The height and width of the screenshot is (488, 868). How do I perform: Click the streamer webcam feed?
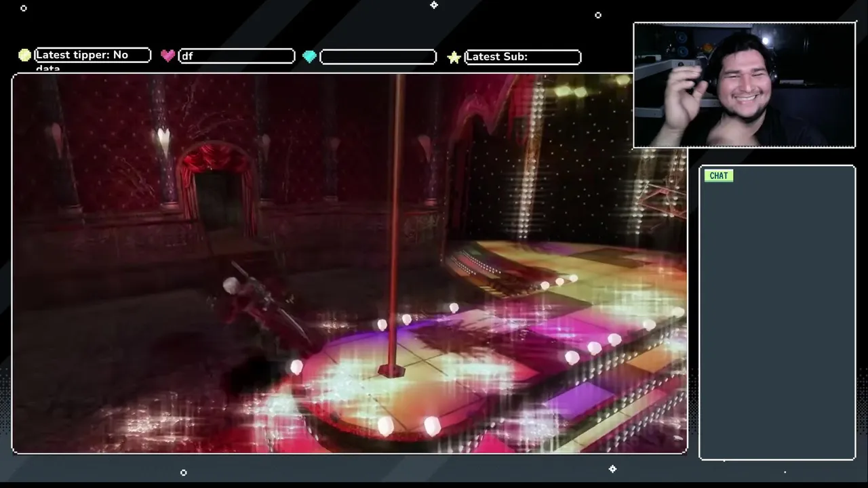pos(745,85)
